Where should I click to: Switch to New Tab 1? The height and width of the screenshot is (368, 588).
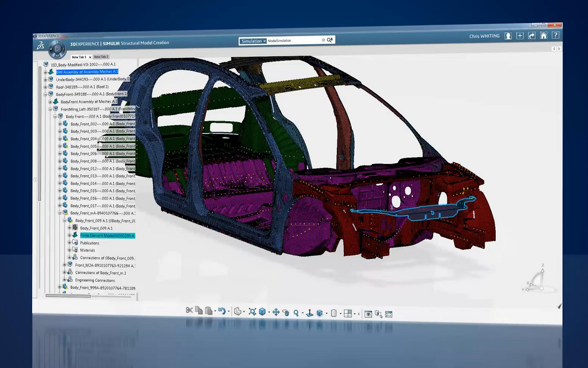coord(79,57)
